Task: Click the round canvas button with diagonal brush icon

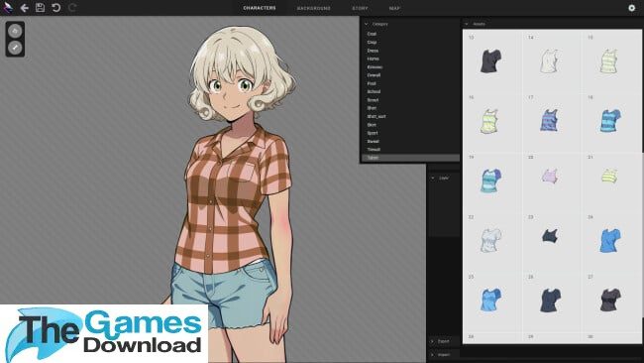Action: 15,48
